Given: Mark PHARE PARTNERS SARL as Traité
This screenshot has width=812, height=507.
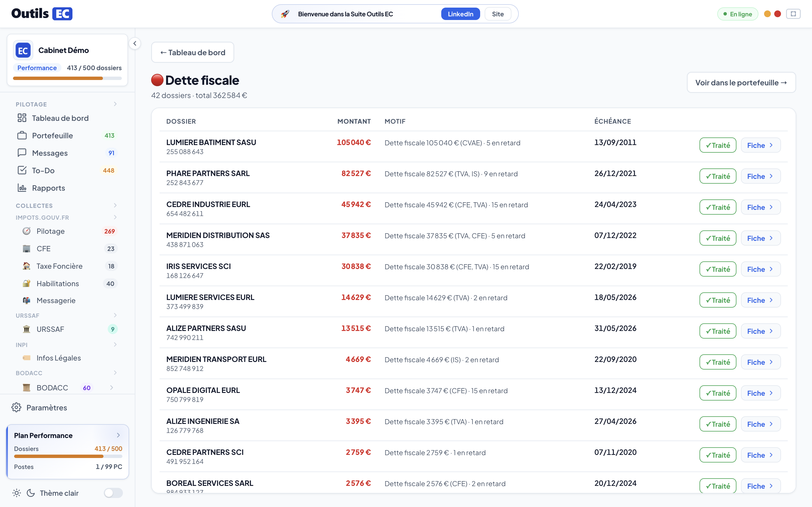Looking at the screenshot, I should click(718, 176).
